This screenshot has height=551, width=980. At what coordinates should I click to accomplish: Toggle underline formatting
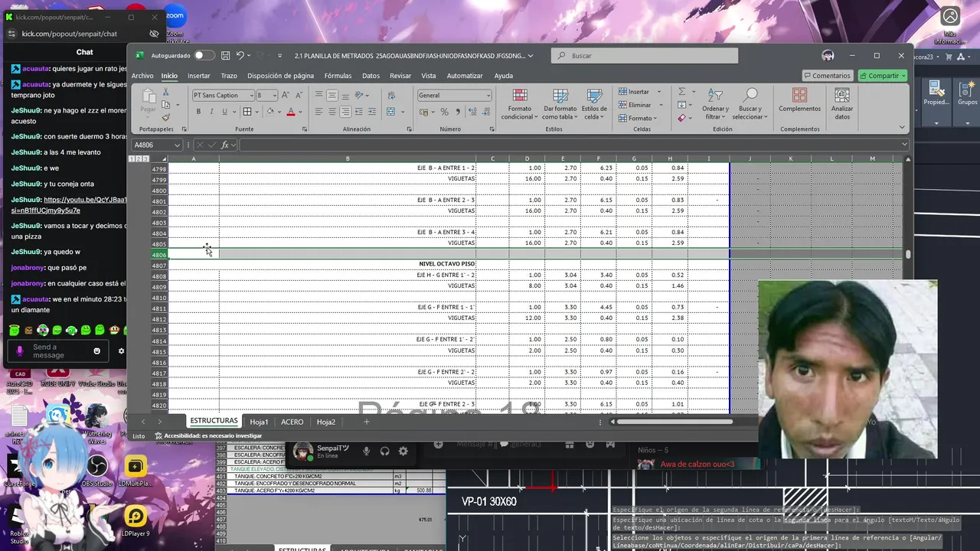coord(224,112)
